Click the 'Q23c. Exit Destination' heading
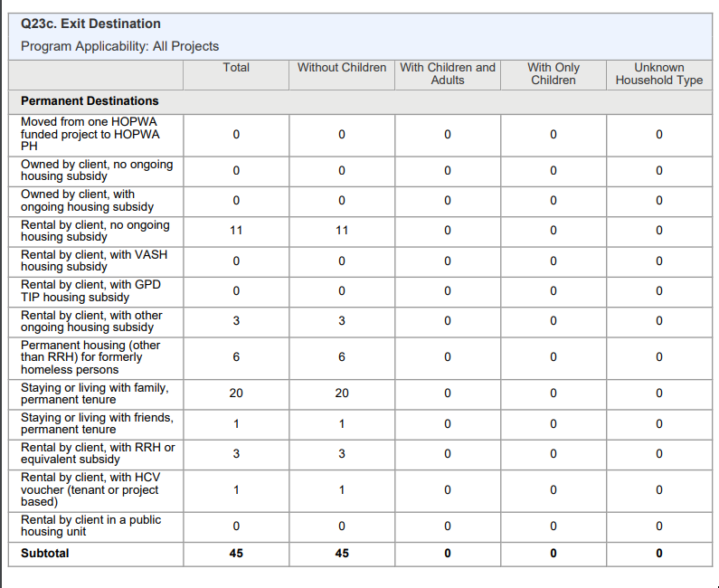The height and width of the screenshot is (588, 719). tap(90, 24)
